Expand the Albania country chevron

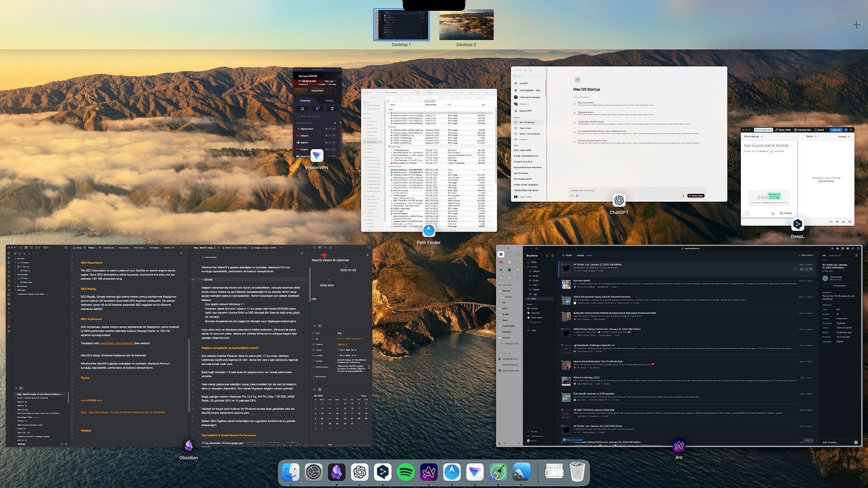pos(334,136)
